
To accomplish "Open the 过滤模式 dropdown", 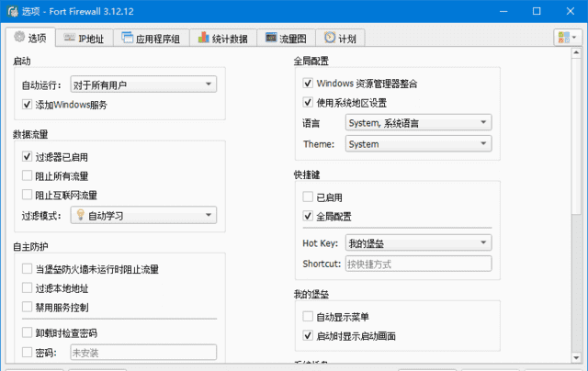I will pos(143,215).
